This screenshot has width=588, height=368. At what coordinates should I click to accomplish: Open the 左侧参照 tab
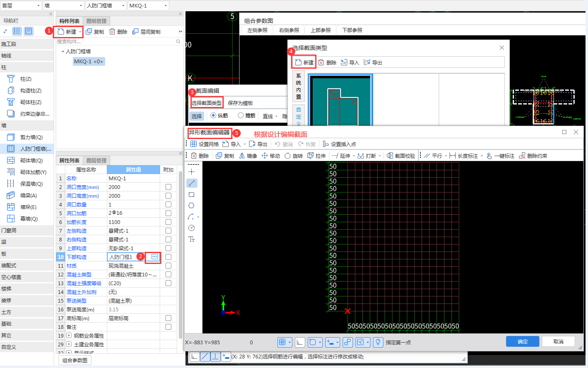257,30
